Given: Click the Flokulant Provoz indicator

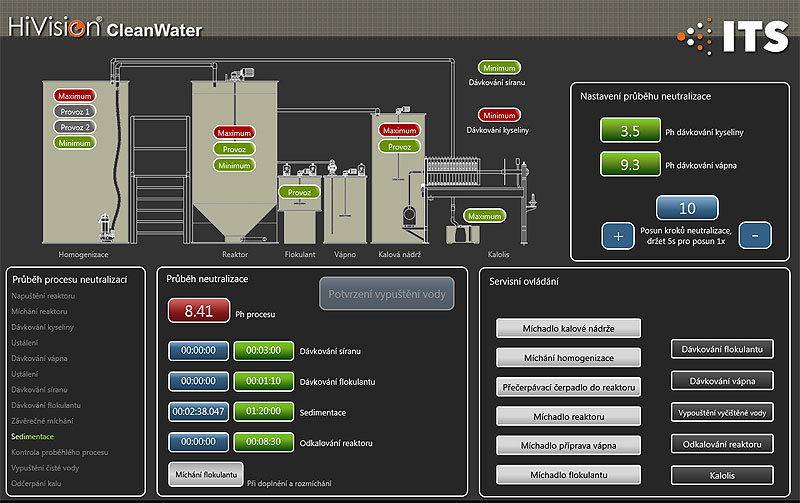Looking at the screenshot, I should [299, 192].
